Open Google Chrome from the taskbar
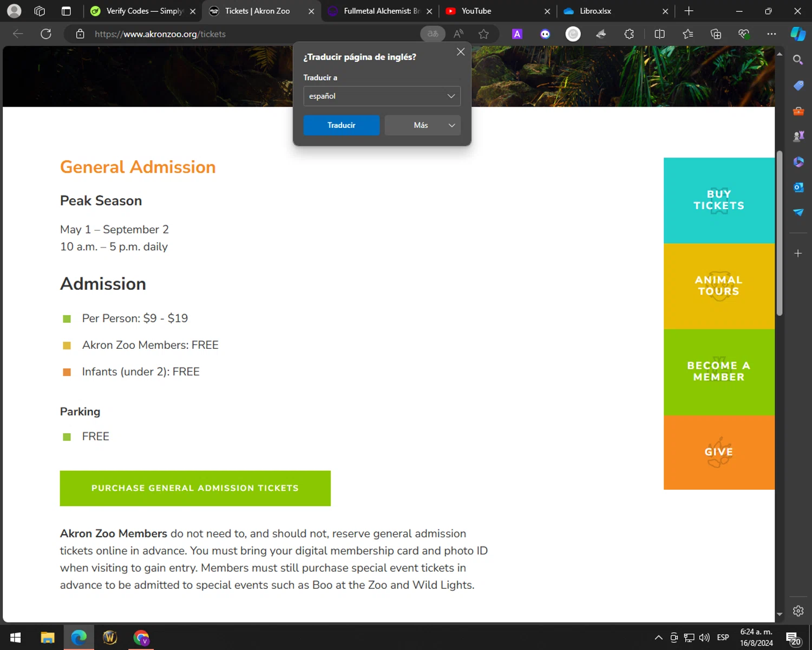Image resolution: width=812 pixels, height=650 pixels. pyautogui.click(x=141, y=638)
